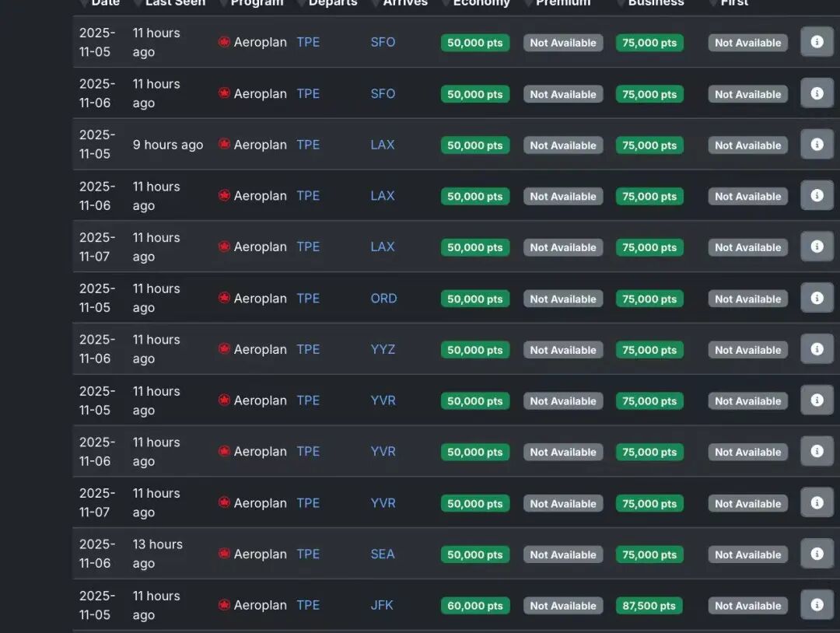Click Not Available premium badge in JFK row
Screen dimensions: 840x633
(x=563, y=606)
